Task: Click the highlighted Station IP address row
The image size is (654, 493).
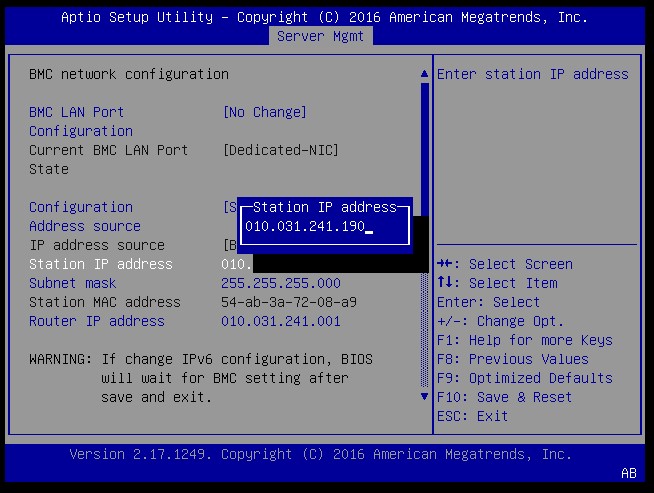Action: (x=100, y=264)
